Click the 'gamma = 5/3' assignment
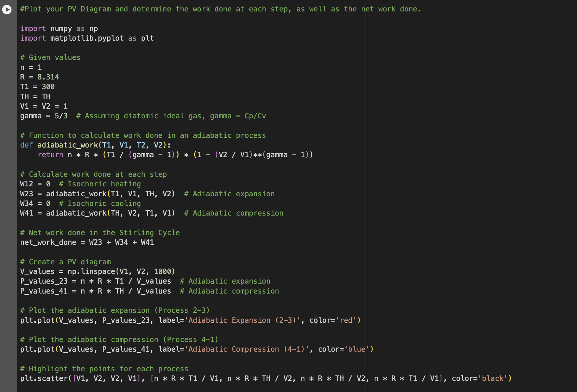Viewport: 577px width, 392px height. (44, 116)
